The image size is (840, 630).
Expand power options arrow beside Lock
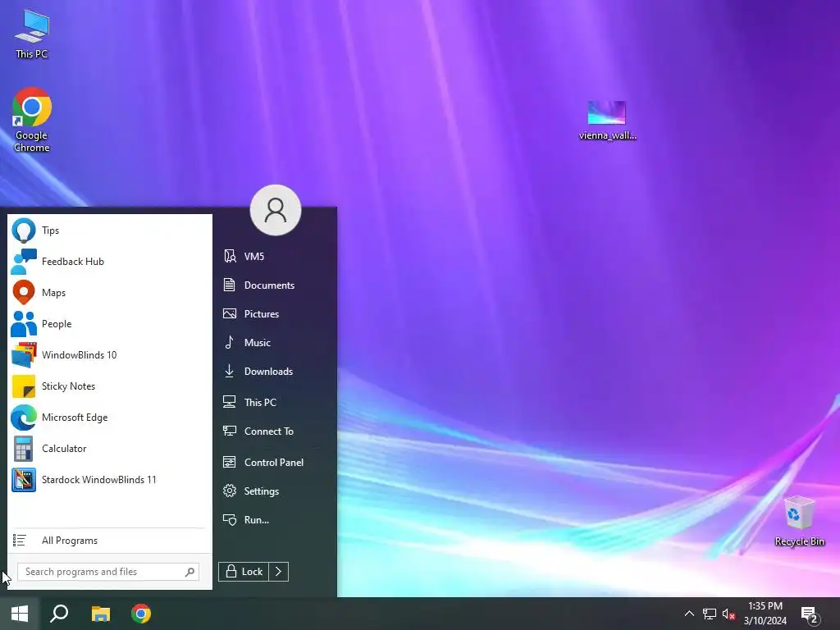279,572
